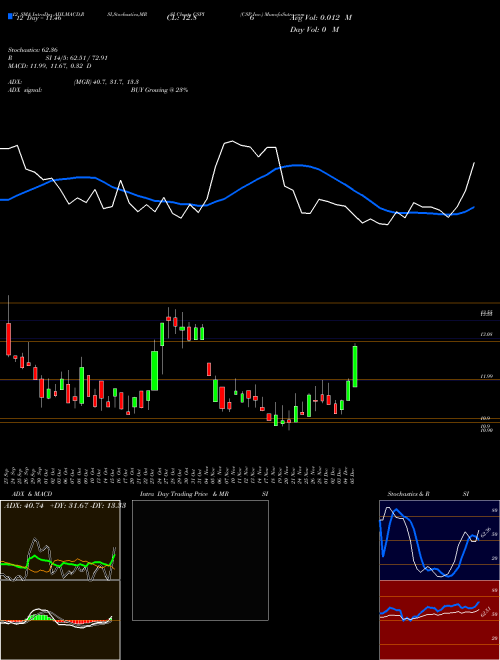Click the '(MGR) 40.7, 31.7, 13.3' values

pos(106,82)
